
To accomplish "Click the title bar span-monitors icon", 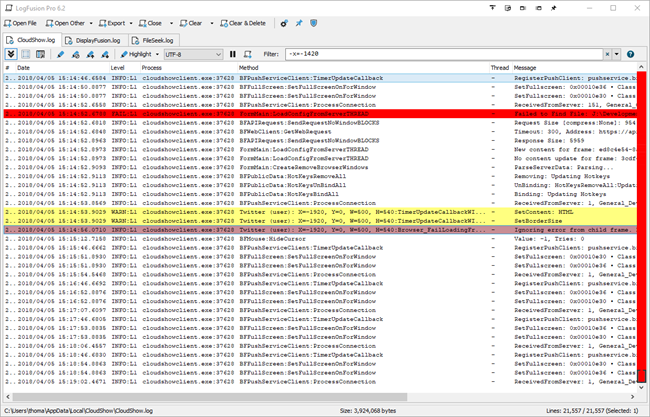I will [x=538, y=8].
